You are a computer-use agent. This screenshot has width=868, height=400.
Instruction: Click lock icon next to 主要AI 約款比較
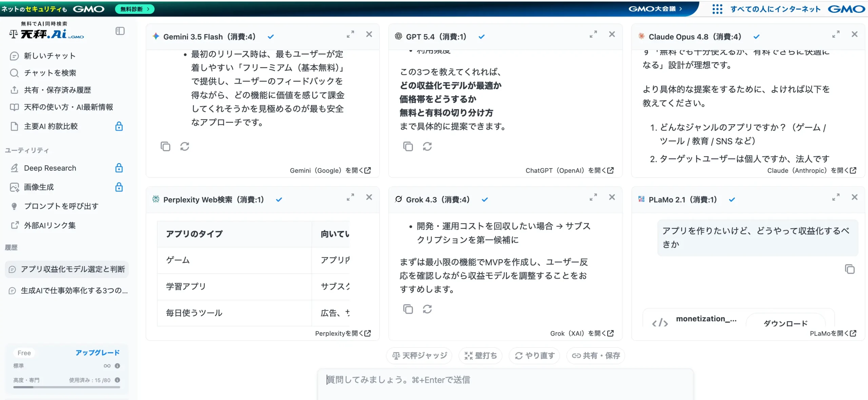coord(119,126)
